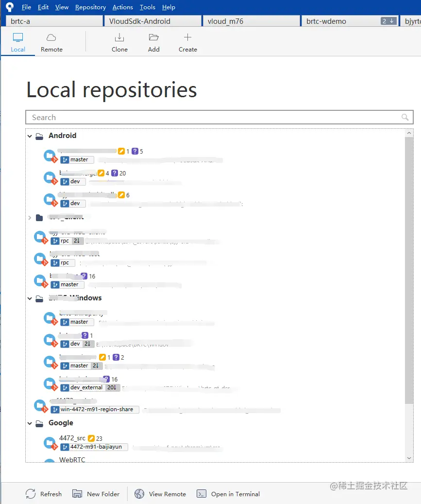The width and height of the screenshot is (421, 504).
Task: Select the Android folder label
Action: [62, 136]
